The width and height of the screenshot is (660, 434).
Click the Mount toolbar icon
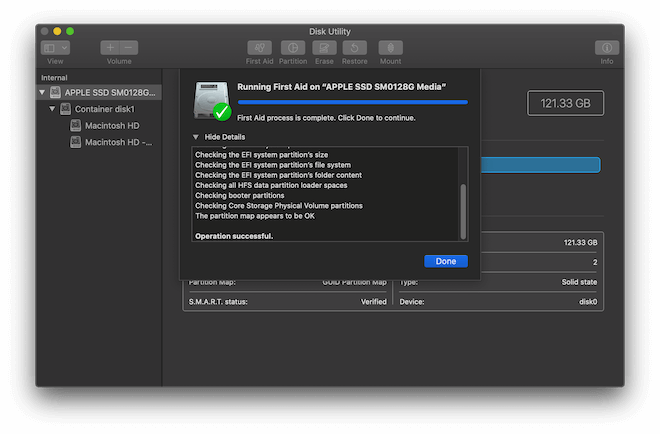coord(391,48)
